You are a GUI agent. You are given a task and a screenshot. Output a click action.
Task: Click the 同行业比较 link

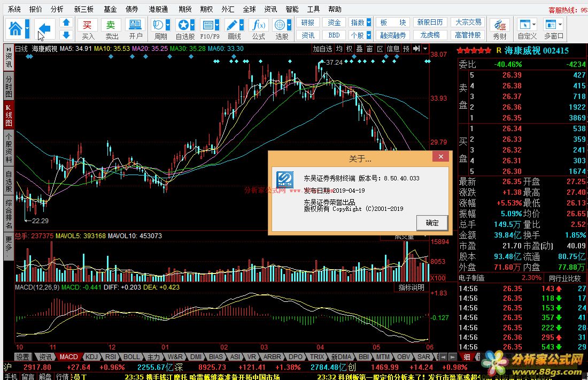point(565,278)
